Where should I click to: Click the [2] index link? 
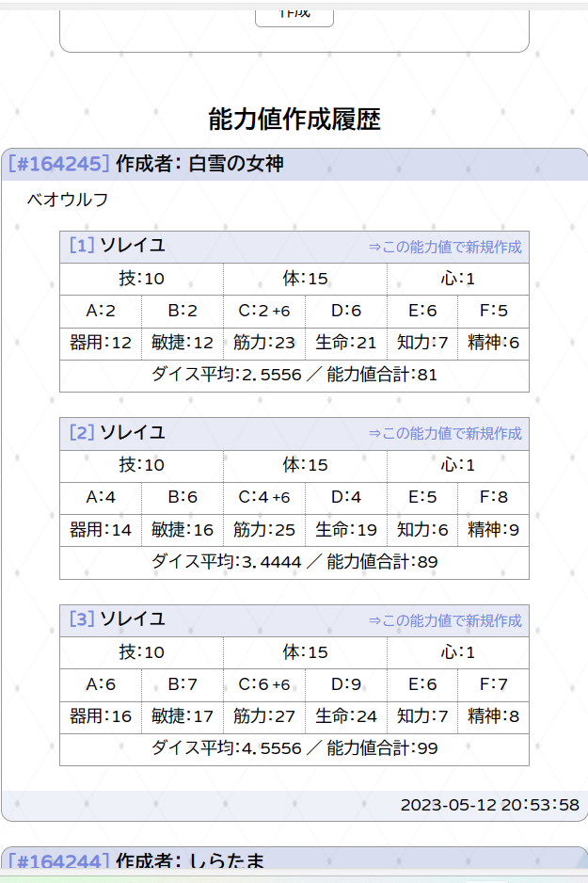tap(82, 433)
